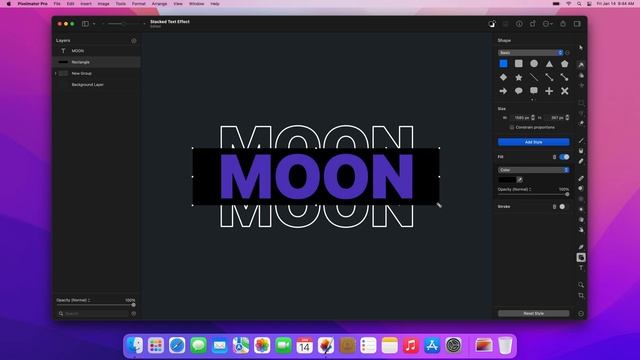
Task: Enable the Stroke switch
Action: 564,207
